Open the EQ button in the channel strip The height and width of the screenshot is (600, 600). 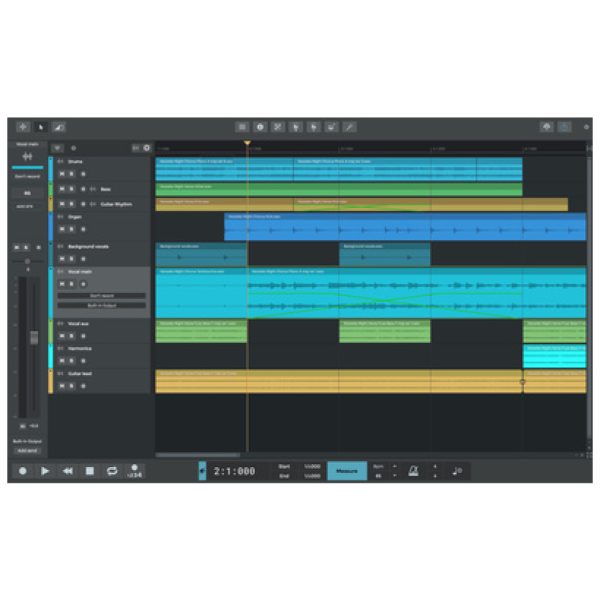point(27,193)
